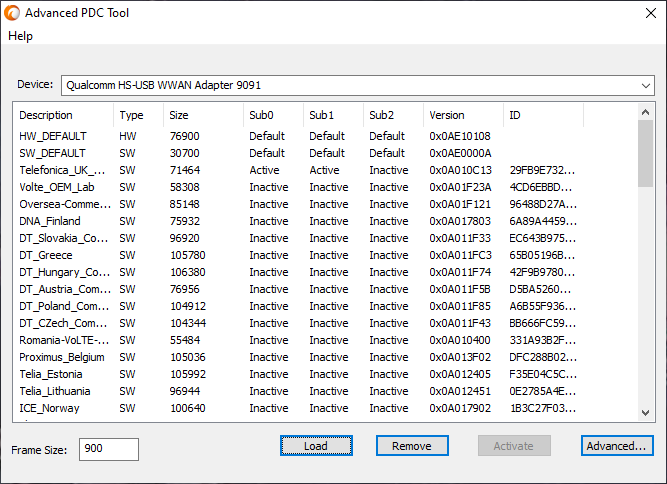
Task: Click the Version column header
Action: point(447,115)
